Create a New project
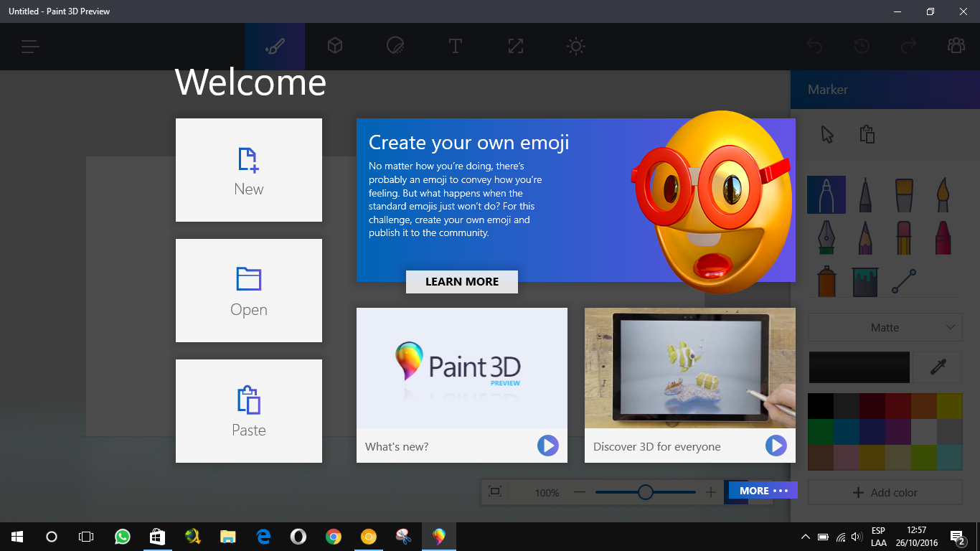980x551 pixels. [x=248, y=170]
